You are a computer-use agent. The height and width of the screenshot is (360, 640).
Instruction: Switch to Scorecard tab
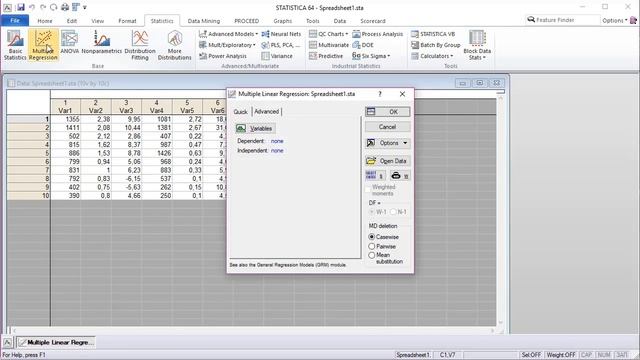point(373,21)
